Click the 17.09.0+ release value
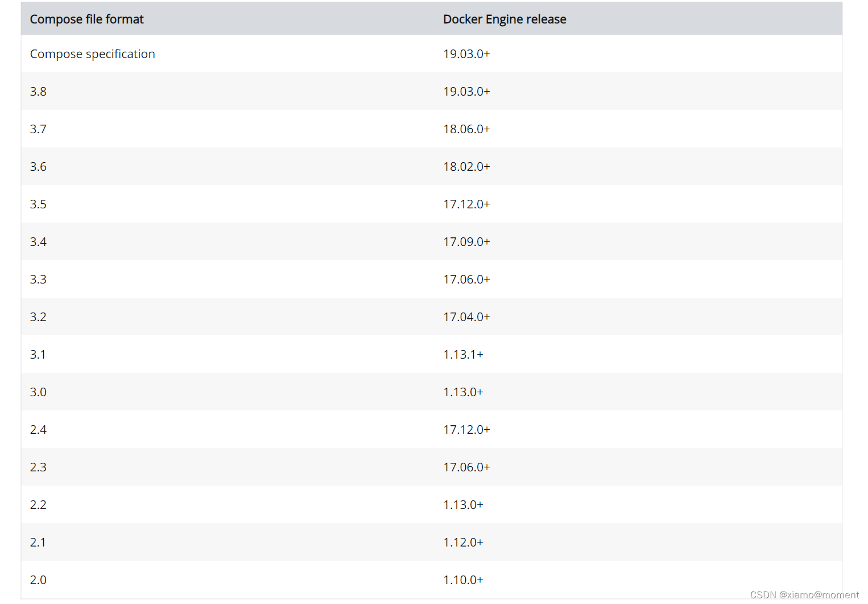Image resolution: width=868 pixels, height=604 pixels. point(466,242)
